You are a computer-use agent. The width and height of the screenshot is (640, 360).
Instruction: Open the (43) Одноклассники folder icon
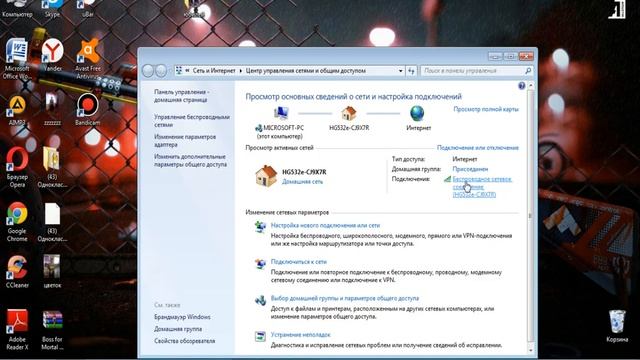(52, 167)
